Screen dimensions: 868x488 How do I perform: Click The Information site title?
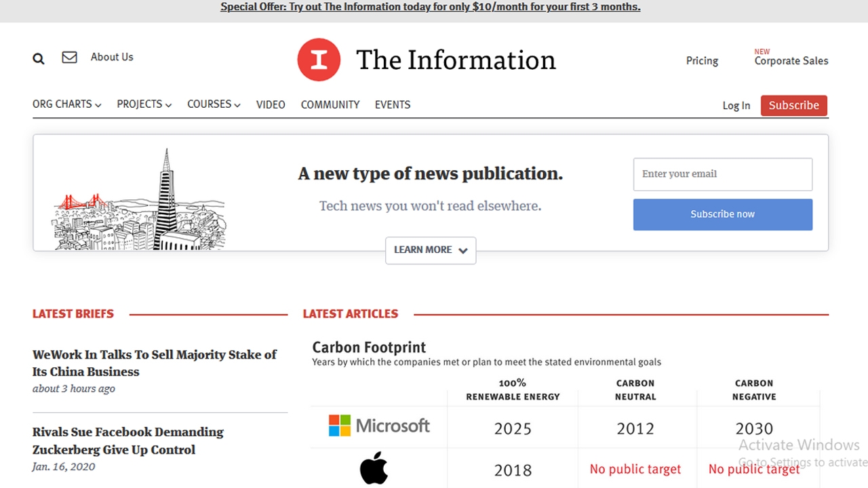pos(456,60)
